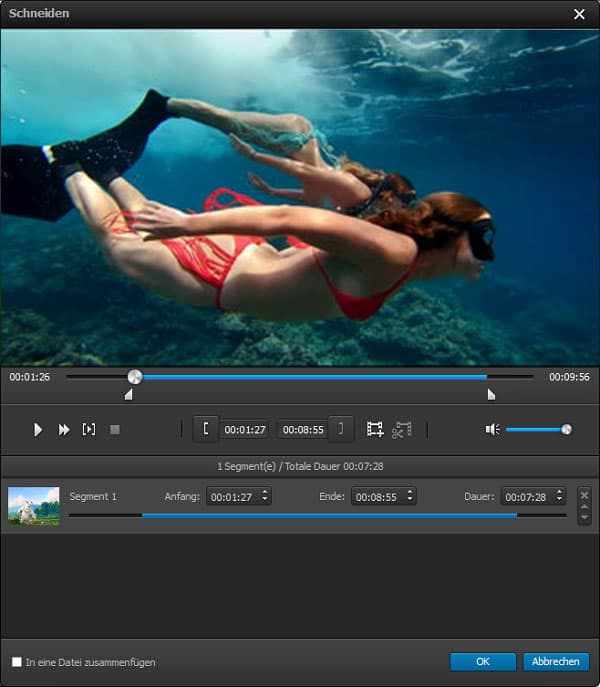Click the Dauer time stepper arrows
This screenshot has width=600, height=687.
click(x=558, y=496)
